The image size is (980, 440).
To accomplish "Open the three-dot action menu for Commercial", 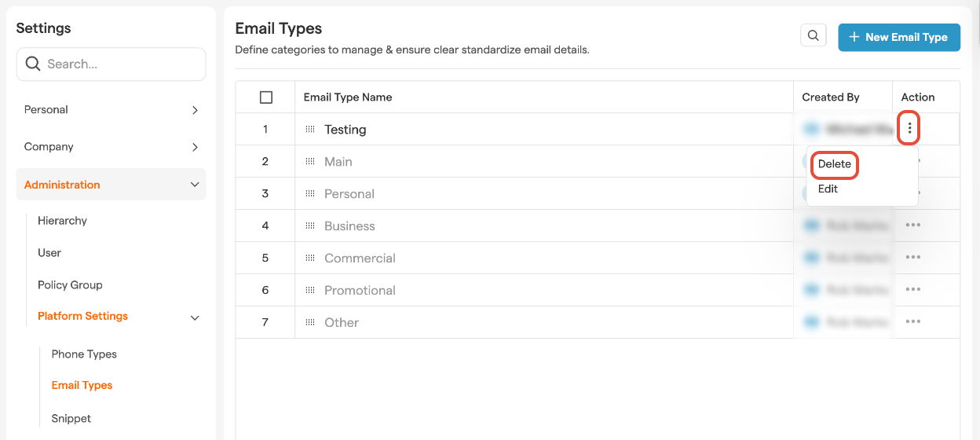I will click(912, 258).
